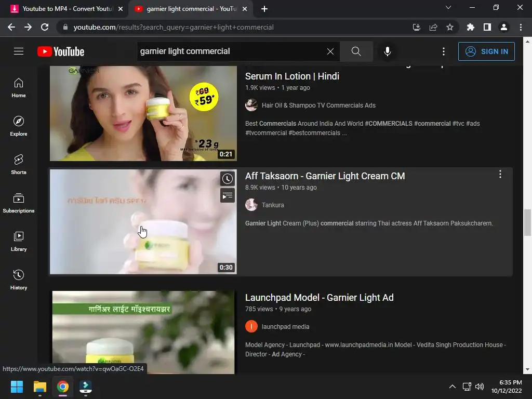532x399 pixels.
Task: Click the SIGN IN button
Action: (486, 51)
